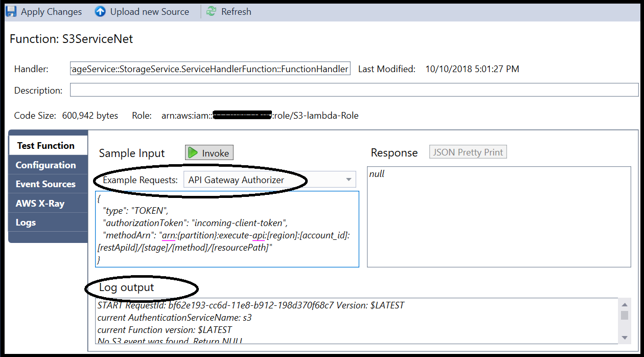Click the Log output scroll down arrow

point(625,338)
